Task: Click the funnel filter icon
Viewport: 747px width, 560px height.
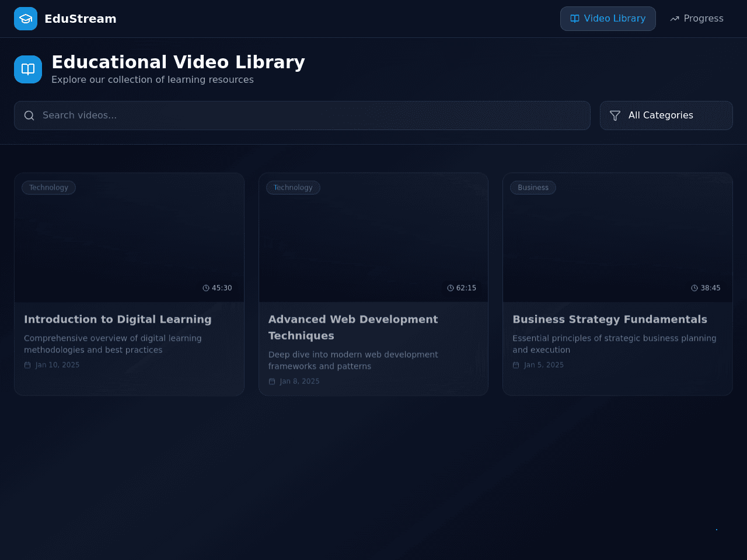Action: tap(615, 116)
